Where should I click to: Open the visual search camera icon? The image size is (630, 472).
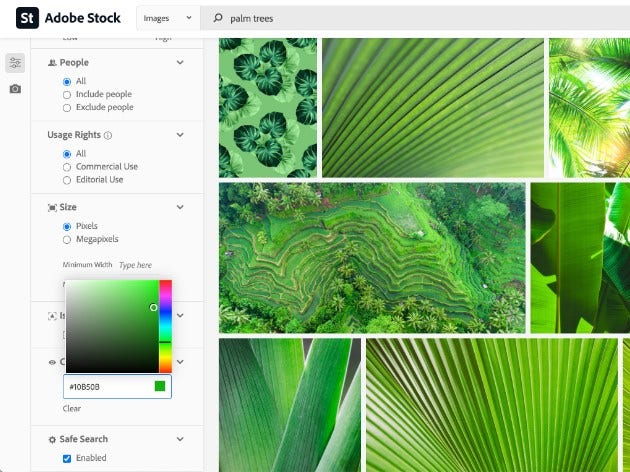(x=15, y=89)
